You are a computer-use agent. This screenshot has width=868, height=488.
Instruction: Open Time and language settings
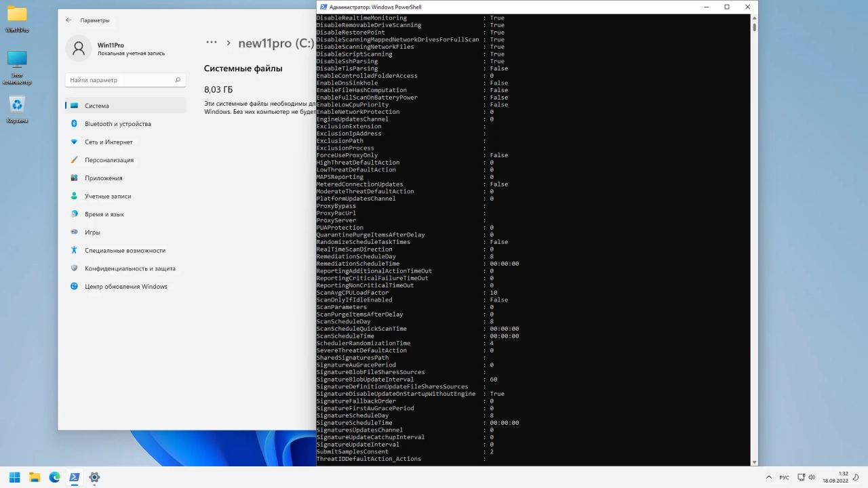point(125,214)
